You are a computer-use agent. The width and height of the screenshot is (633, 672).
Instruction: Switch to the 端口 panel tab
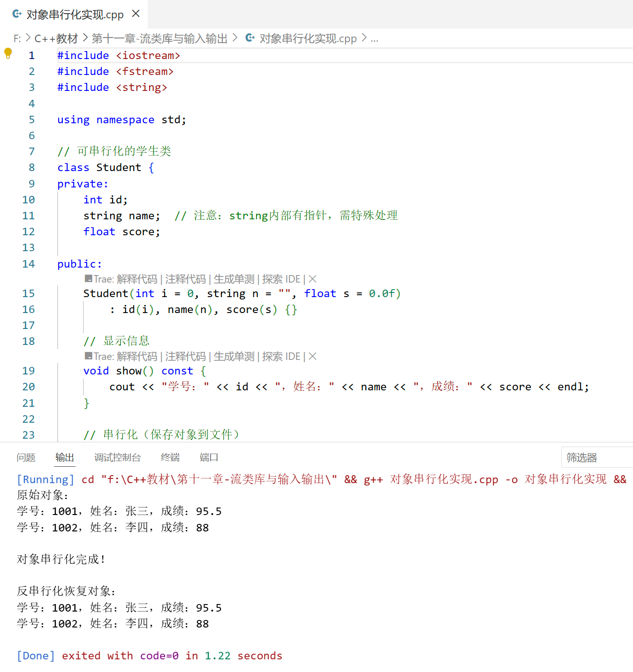[209, 457]
